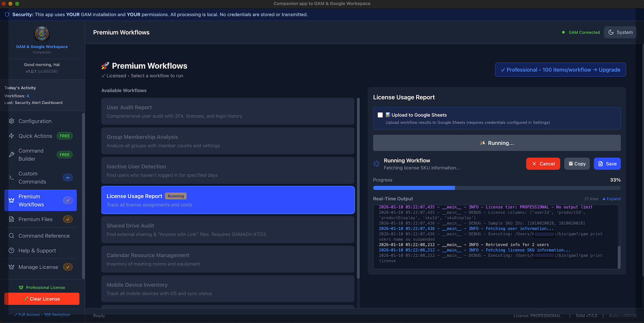The height and width of the screenshot is (323, 644).
Task: Click the shield icon in Security banner
Action: pyautogui.click(x=7, y=14)
